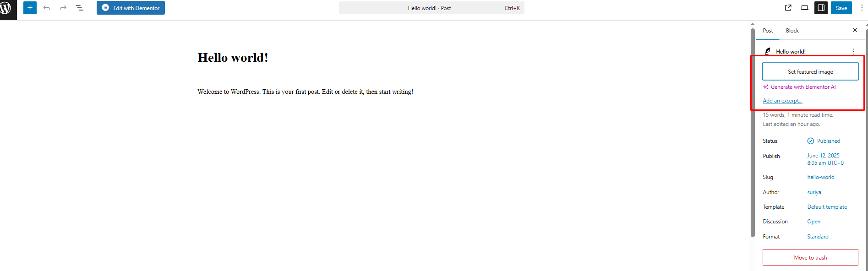Toggle the Settings sidebar panel icon

(x=821, y=8)
